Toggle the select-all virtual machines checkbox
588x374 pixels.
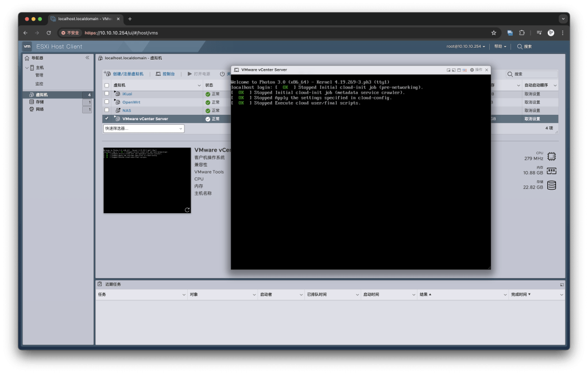tap(107, 86)
